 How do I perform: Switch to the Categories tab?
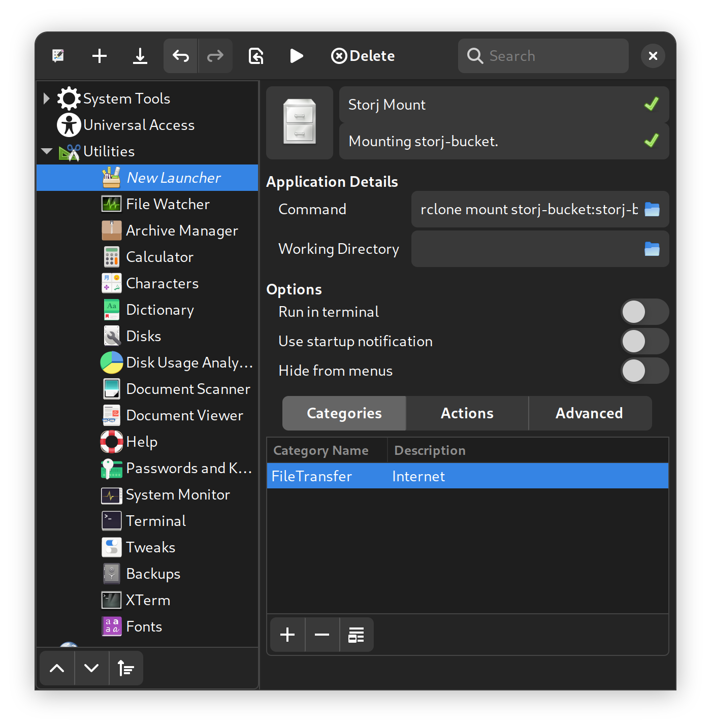344,413
